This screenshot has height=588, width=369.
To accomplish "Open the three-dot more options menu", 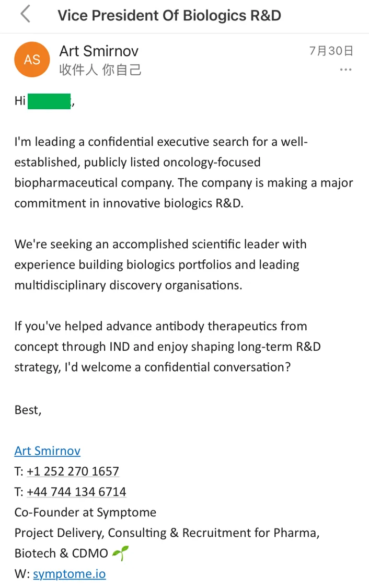I will 345,70.
